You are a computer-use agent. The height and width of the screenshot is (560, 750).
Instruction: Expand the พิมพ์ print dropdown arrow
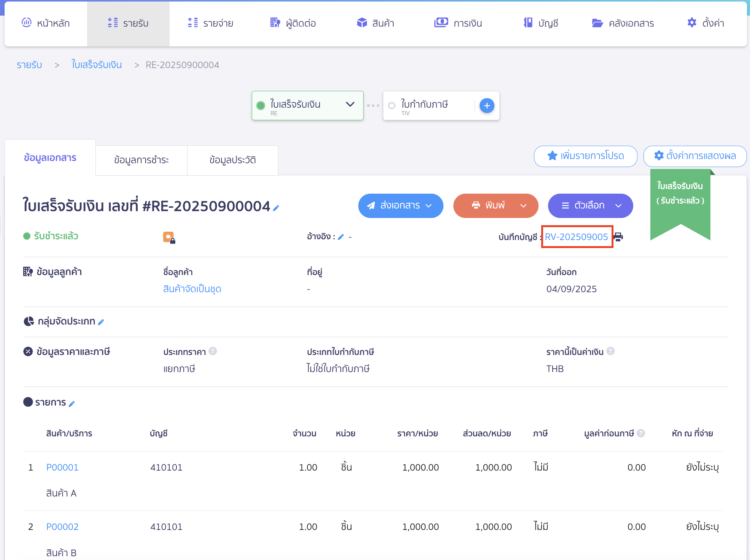(x=523, y=206)
